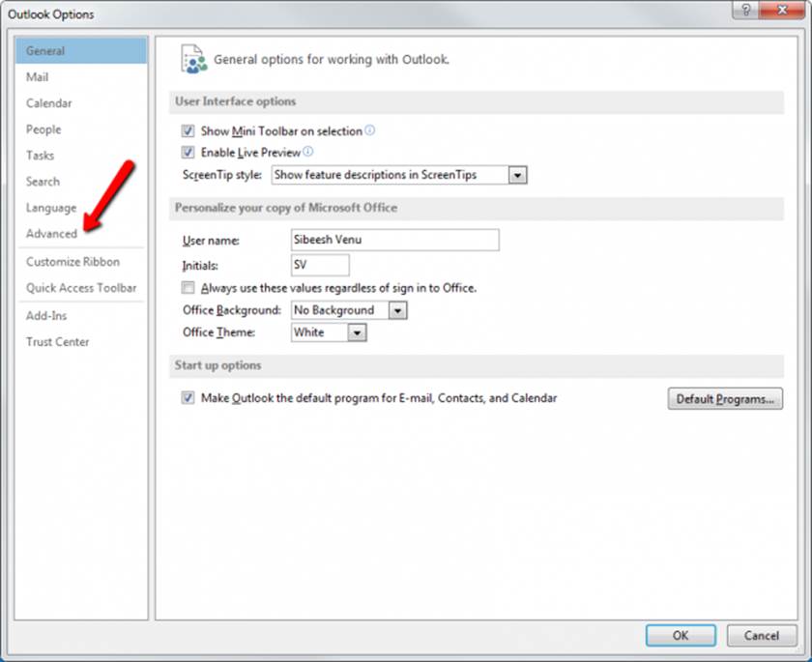Screen dimensions: 812x662
Task: Click the General options people icon
Action: coord(193,60)
